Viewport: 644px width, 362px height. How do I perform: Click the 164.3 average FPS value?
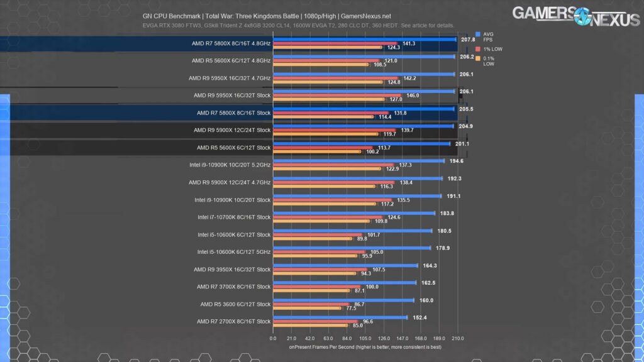(430, 266)
